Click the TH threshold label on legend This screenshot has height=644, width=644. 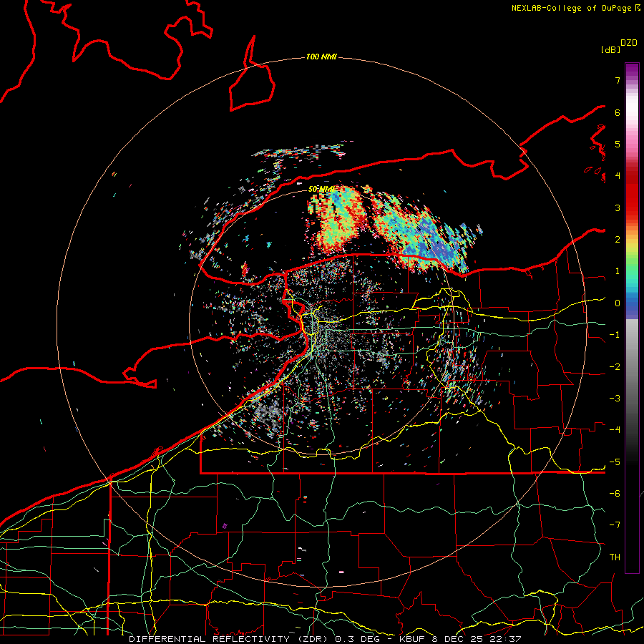pos(615,557)
